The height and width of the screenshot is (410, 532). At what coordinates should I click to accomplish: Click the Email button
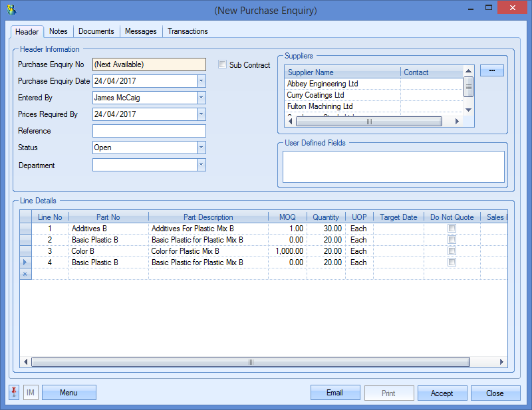(335, 393)
